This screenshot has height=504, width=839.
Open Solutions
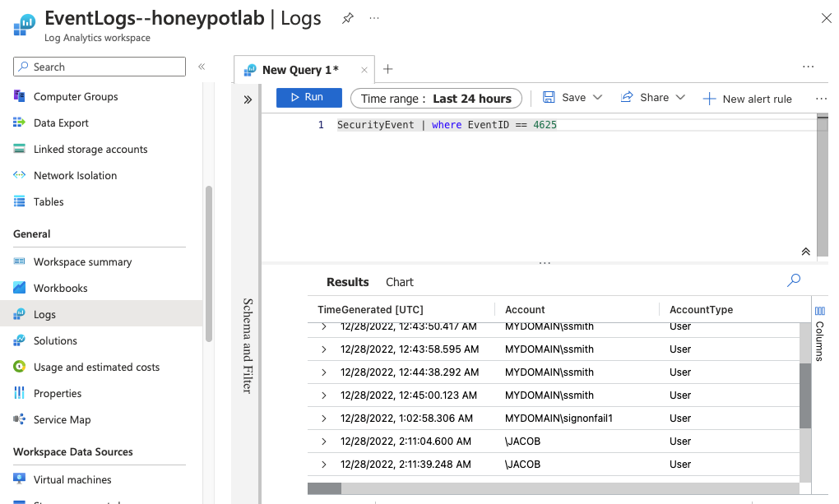click(54, 340)
